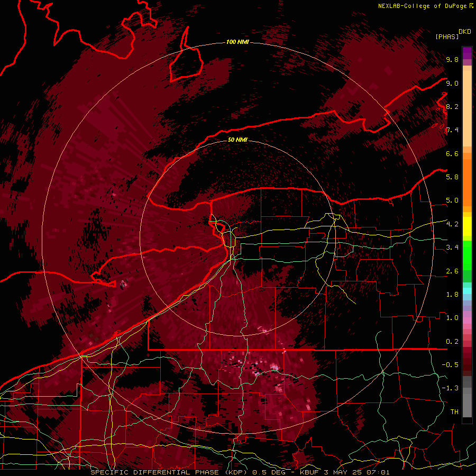The height and width of the screenshot is (476, 476).
Task: Click the SPECIFIC DIFFERENTIAL PHASE (KDP) title text
Action: [169, 472]
